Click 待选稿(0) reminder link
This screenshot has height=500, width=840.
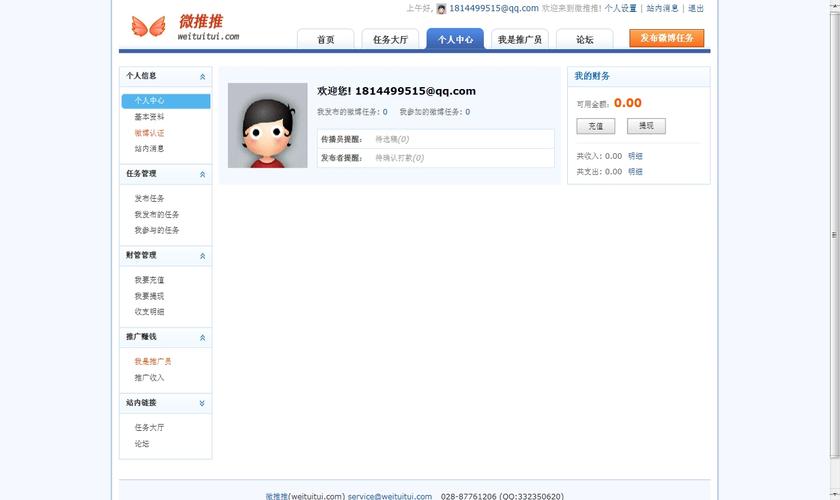click(392, 139)
